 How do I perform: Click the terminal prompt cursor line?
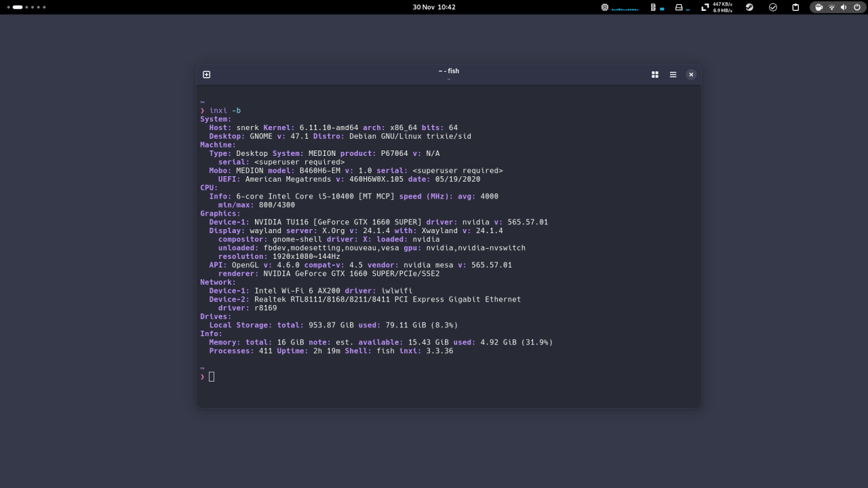[x=212, y=377]
